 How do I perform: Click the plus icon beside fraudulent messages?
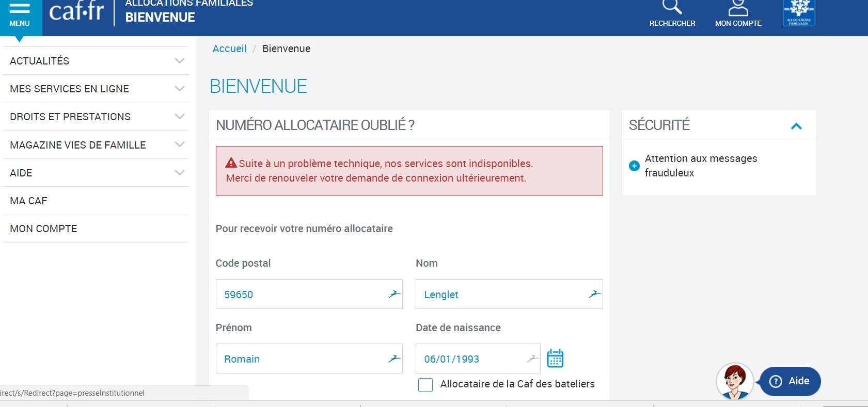634,166
